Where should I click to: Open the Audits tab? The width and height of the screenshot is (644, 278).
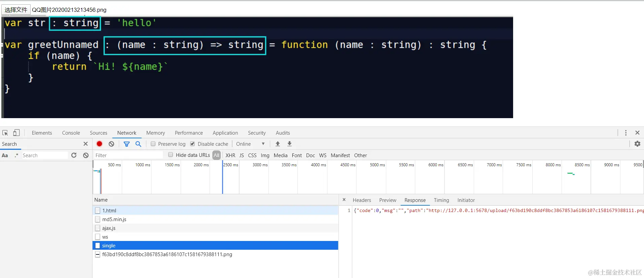pos(283,133)
